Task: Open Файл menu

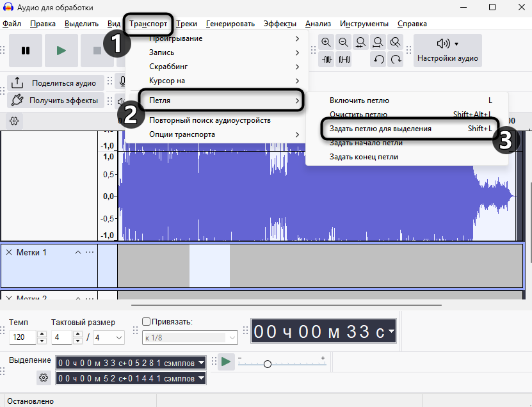Action: [12, 24]
